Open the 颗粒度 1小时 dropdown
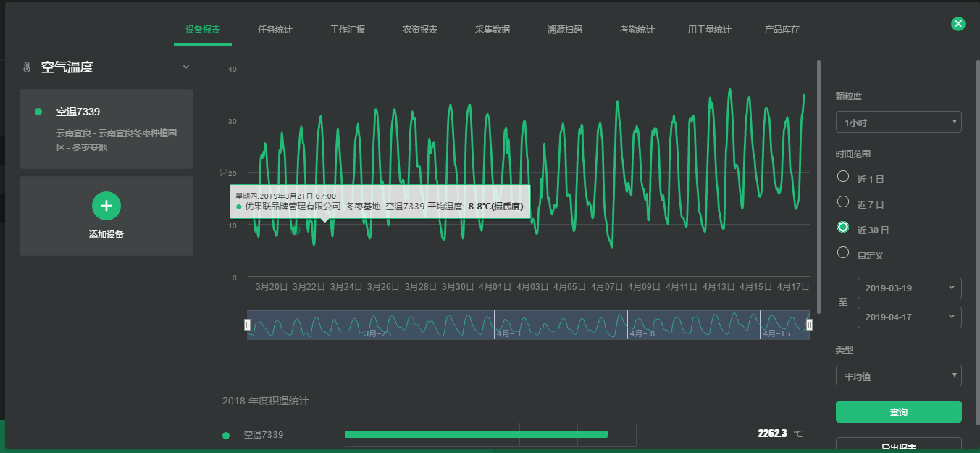 [898, 122]
